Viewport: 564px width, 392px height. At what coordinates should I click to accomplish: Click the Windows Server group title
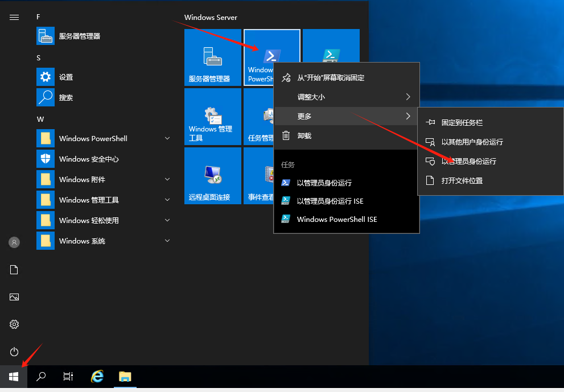click(x=211, y=17)
